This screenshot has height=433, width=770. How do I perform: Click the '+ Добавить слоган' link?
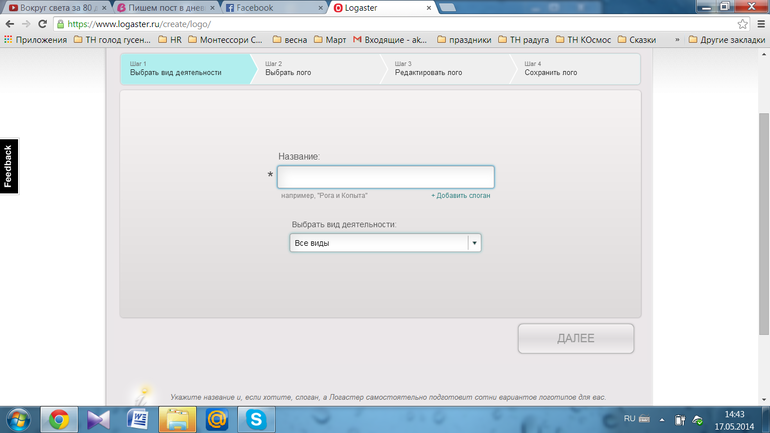[461, 196]
